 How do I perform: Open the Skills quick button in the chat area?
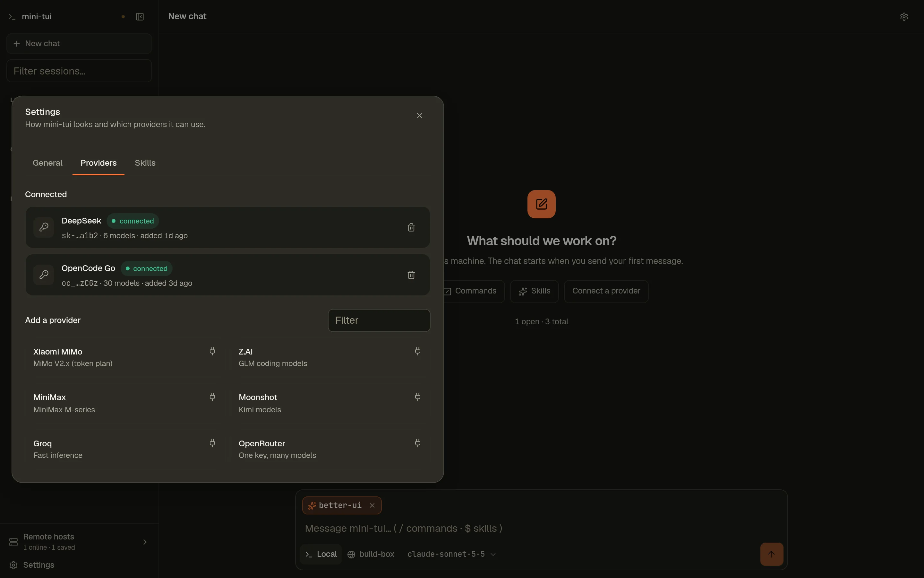[x=534, y=291]
